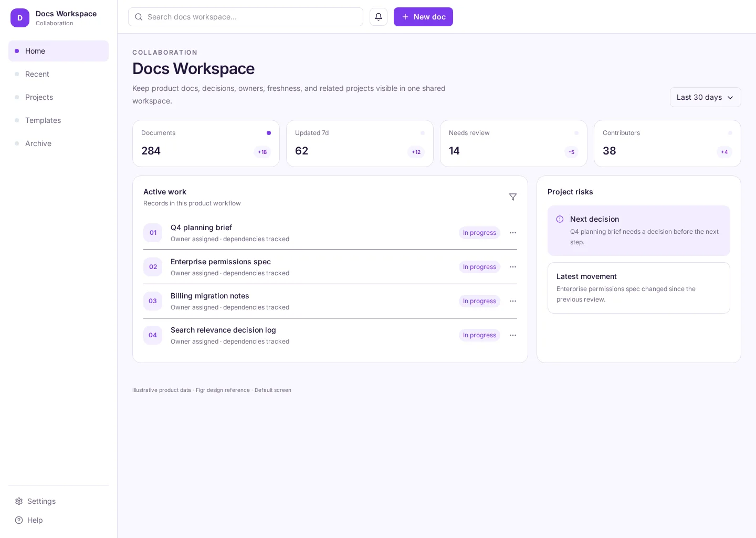Open more options for Billing migration notes
This screenshot has height=538, width=756.
click(x=513, y=301)
